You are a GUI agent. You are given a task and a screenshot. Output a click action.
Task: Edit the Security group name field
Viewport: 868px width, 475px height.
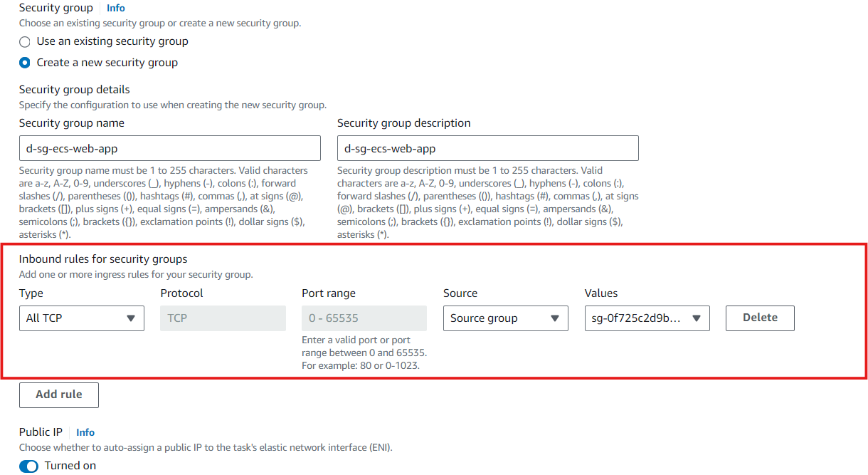[x=169, y=147]
